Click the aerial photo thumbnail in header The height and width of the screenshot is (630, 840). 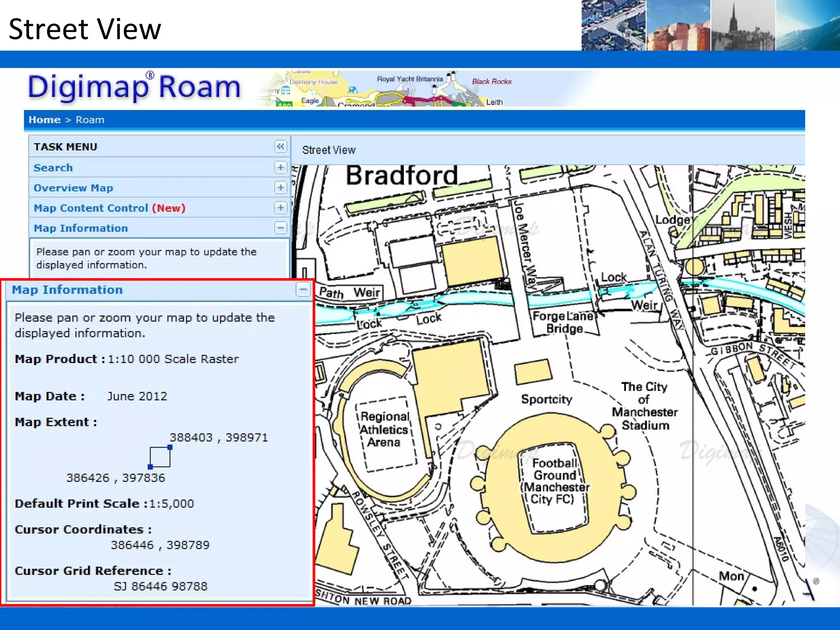click(x=613, y=25)
